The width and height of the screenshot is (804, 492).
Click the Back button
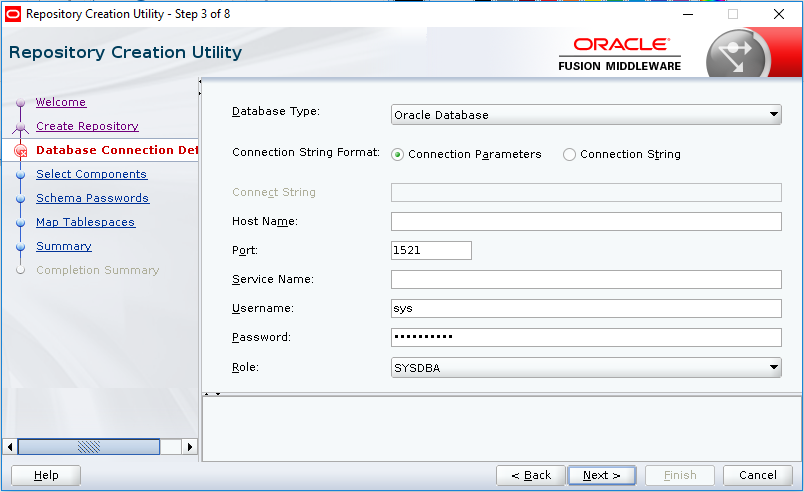(x=531, y=475)
